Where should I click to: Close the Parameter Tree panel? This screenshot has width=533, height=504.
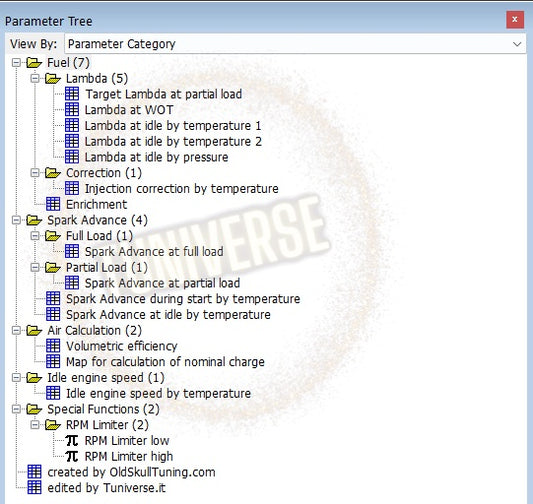click(x=515, y=20)
